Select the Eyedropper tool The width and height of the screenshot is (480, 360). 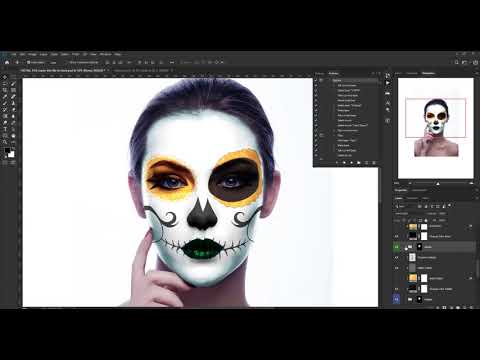[x=5, y=97]
